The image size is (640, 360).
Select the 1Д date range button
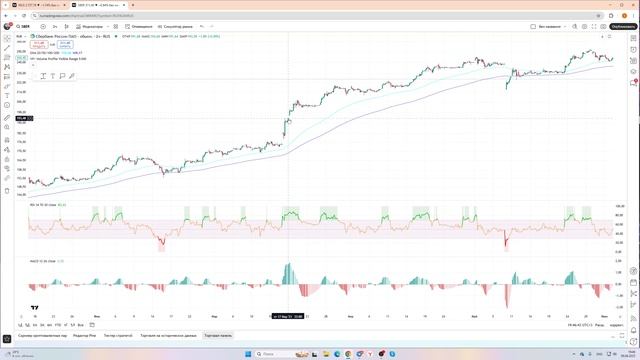pos(20,325)
